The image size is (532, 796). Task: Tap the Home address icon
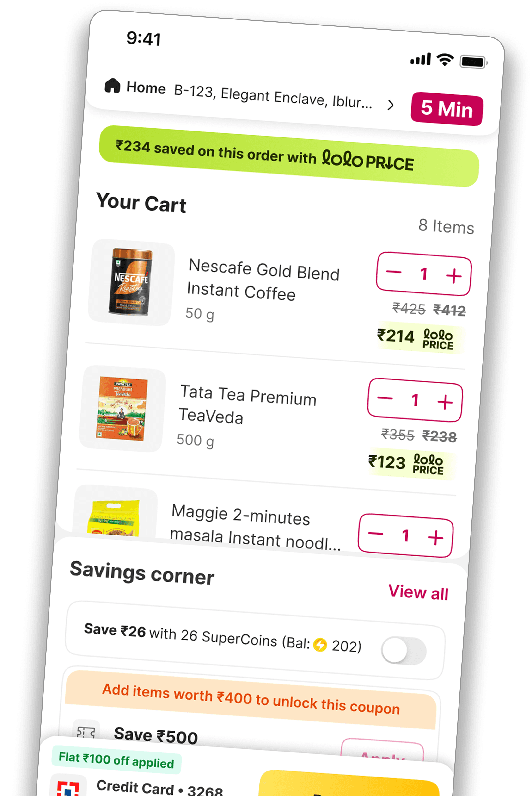pos(112,86)
